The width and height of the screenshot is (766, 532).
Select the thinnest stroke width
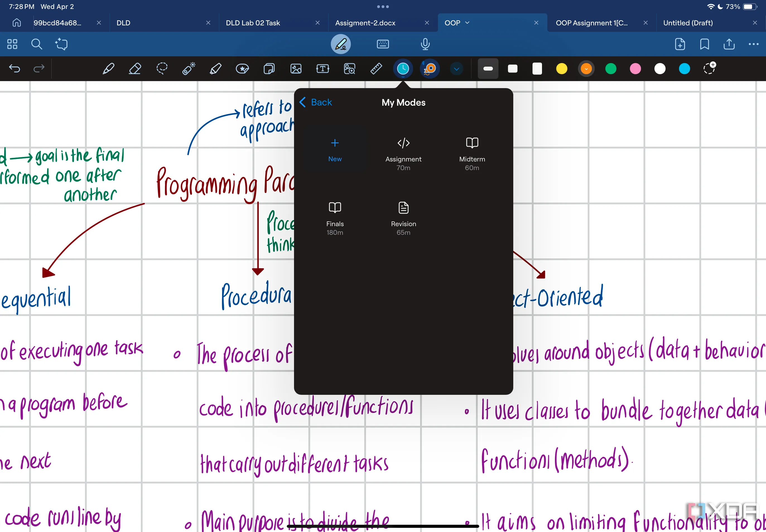(x=488, y=69)
